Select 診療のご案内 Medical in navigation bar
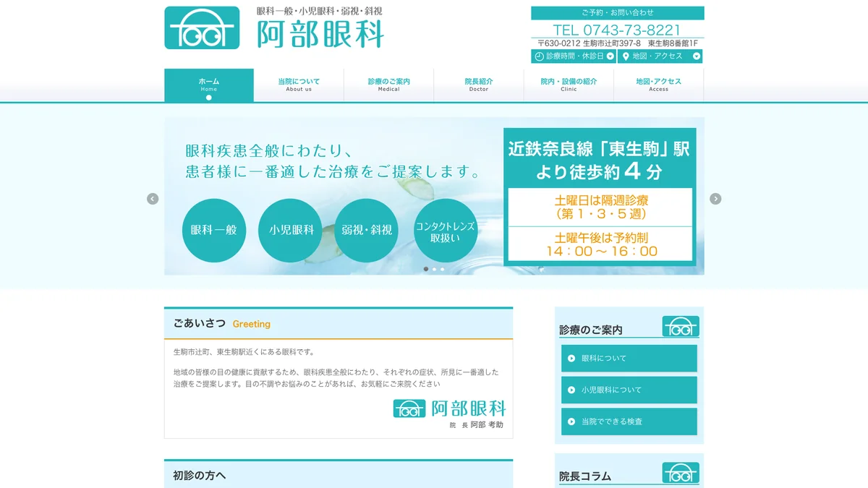 [x=388, y=85]
